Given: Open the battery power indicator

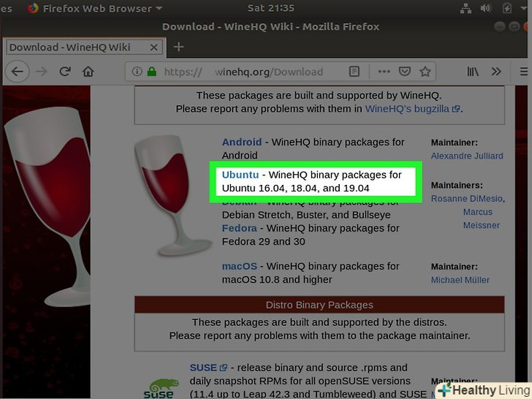Looking at the screenshot, I should (507, 8).
